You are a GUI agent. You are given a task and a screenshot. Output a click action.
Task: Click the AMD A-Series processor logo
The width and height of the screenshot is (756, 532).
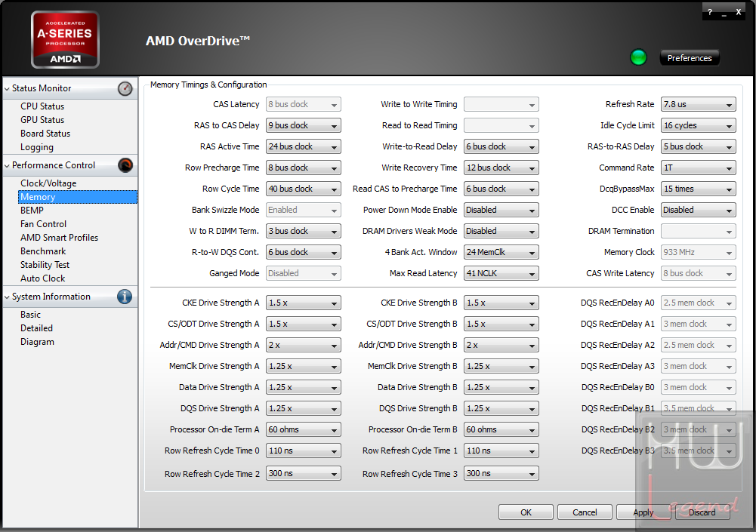coord(65,39)
